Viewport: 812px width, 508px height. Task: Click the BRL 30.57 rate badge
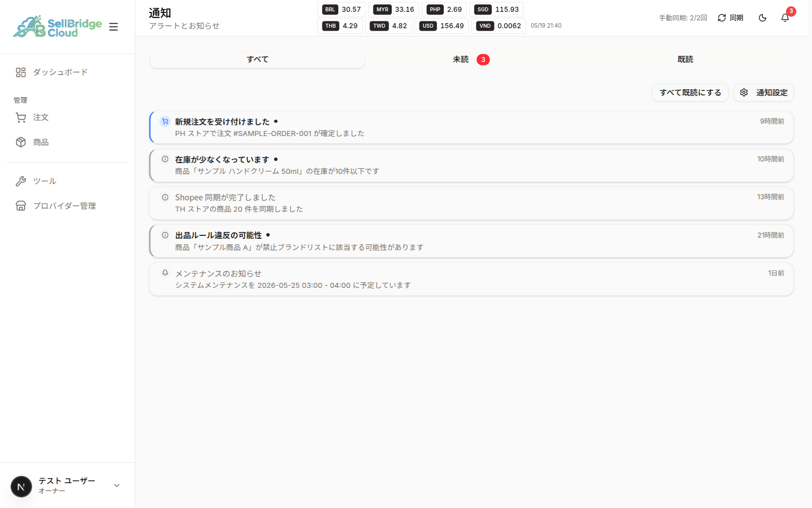pyautogui.click(x=342, y=10)
